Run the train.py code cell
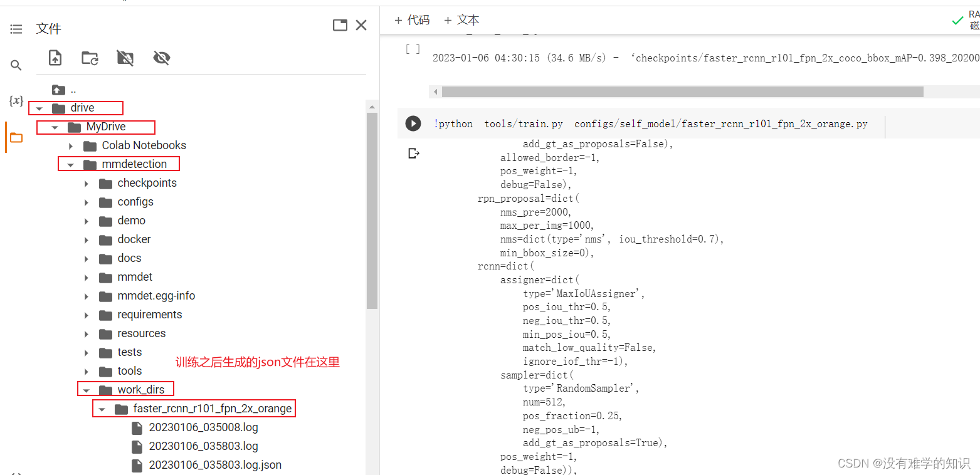The width and height of the screenshot is (980, 475). (x=413, y=123)
